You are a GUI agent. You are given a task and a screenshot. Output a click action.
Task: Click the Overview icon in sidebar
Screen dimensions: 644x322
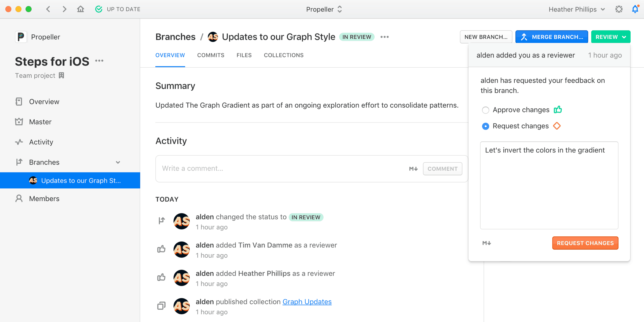point(19,101)
